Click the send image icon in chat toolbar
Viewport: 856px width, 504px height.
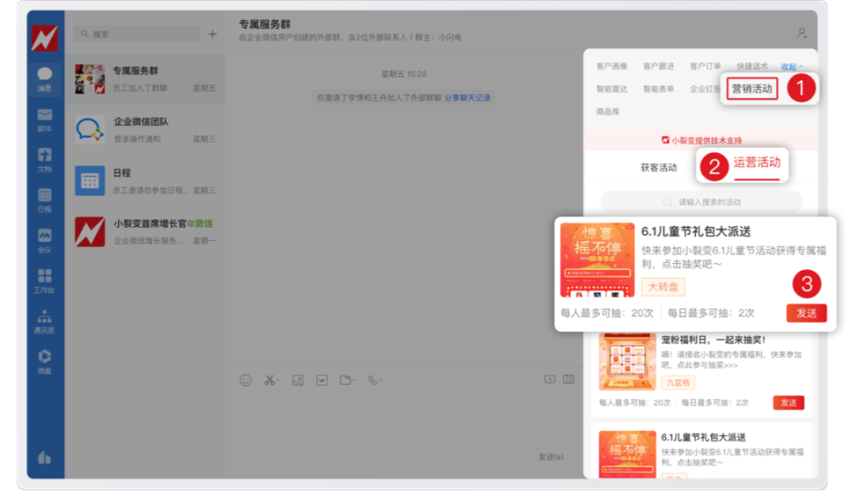297,380
